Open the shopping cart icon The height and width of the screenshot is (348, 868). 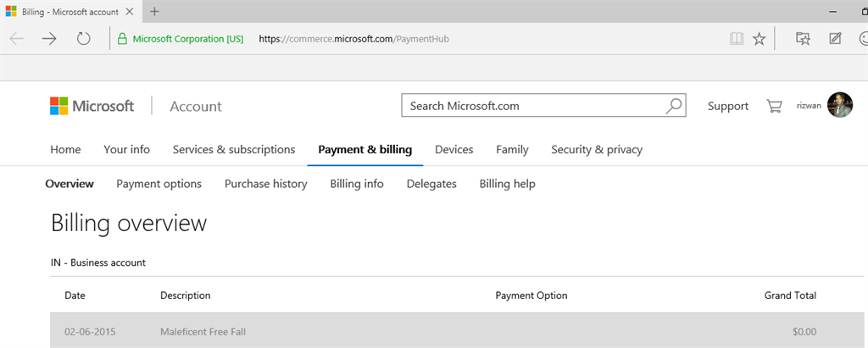coord(774,106)
